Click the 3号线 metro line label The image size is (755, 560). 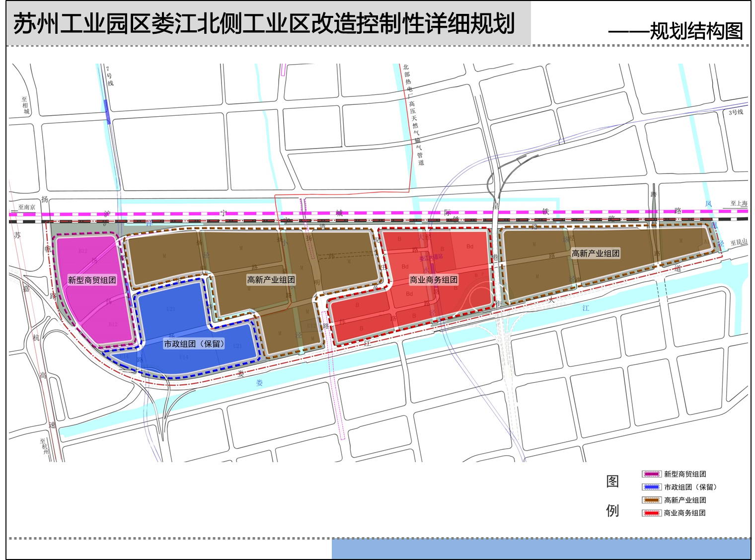tap(736, 112)
